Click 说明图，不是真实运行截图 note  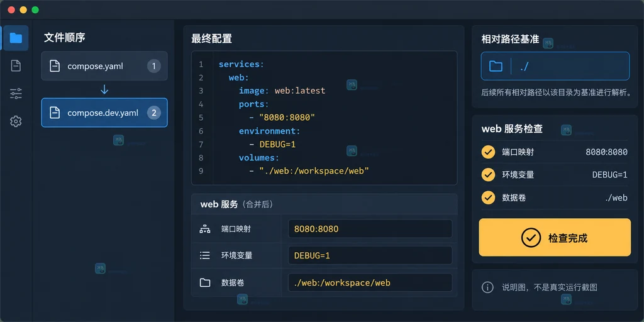tap(550, 287)
